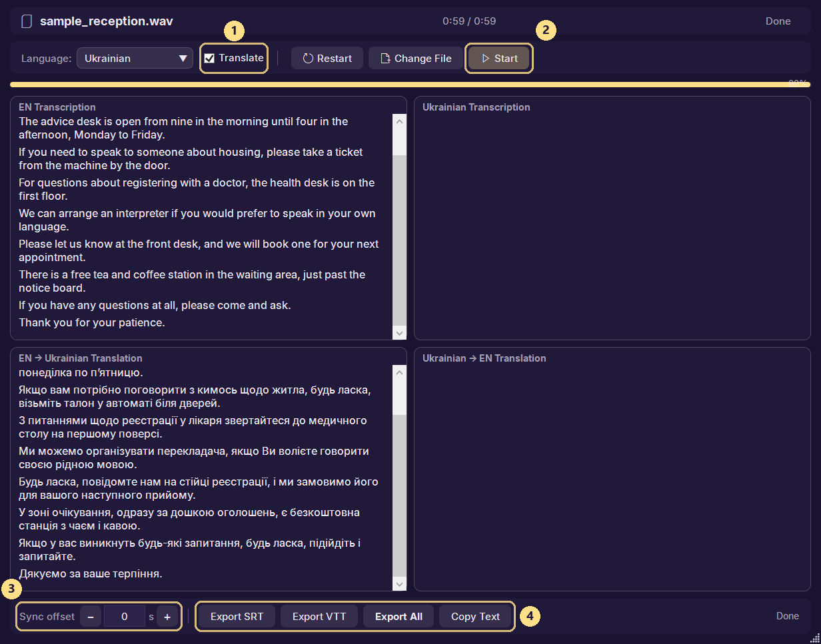This screenshot has height=644, width=821.
Task: Click the file name sample_reception.wav
Action: [x=106, y=21]
